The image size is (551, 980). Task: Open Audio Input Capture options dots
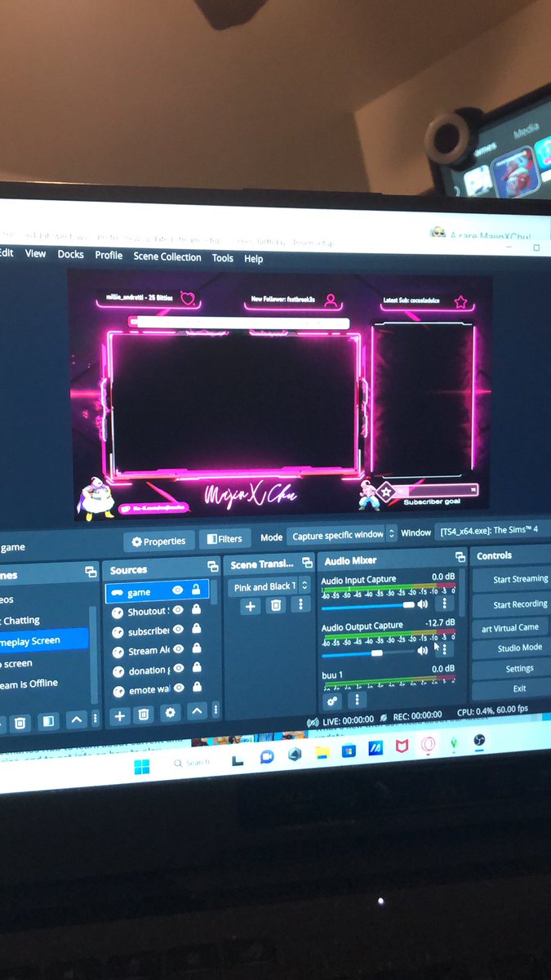(444, 604)
